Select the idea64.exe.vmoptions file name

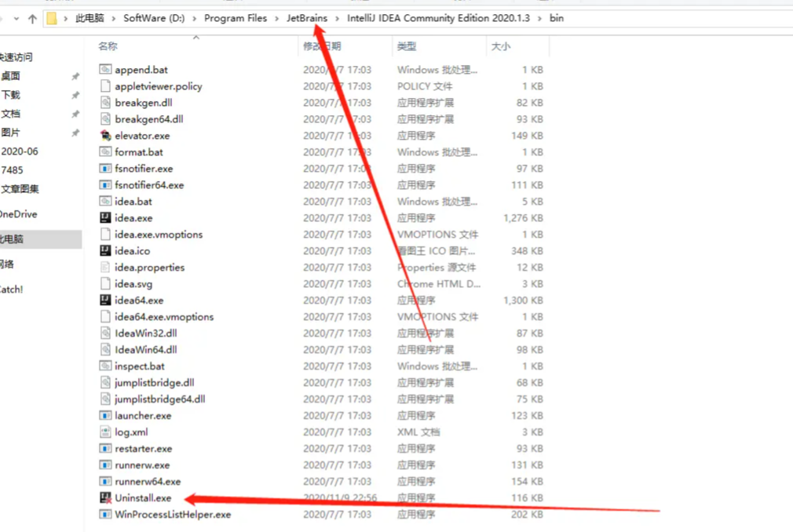[x=164, y=317]
